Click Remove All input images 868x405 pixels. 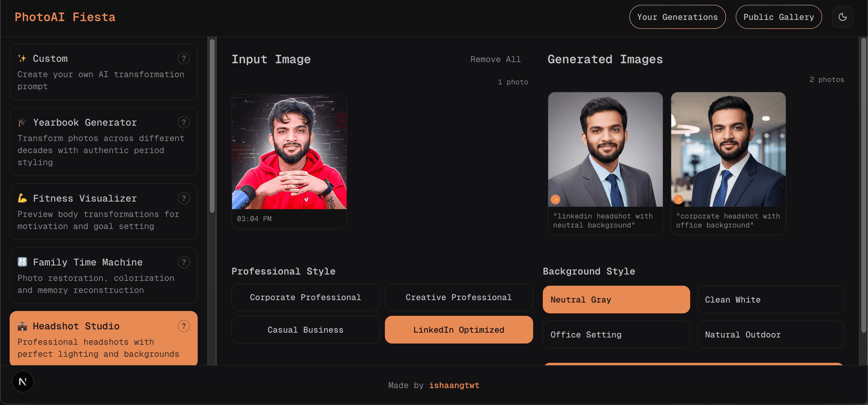point(495,60)
